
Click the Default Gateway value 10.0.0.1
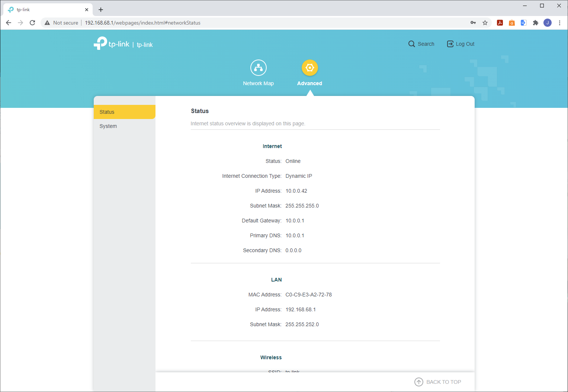coord(295,221)
